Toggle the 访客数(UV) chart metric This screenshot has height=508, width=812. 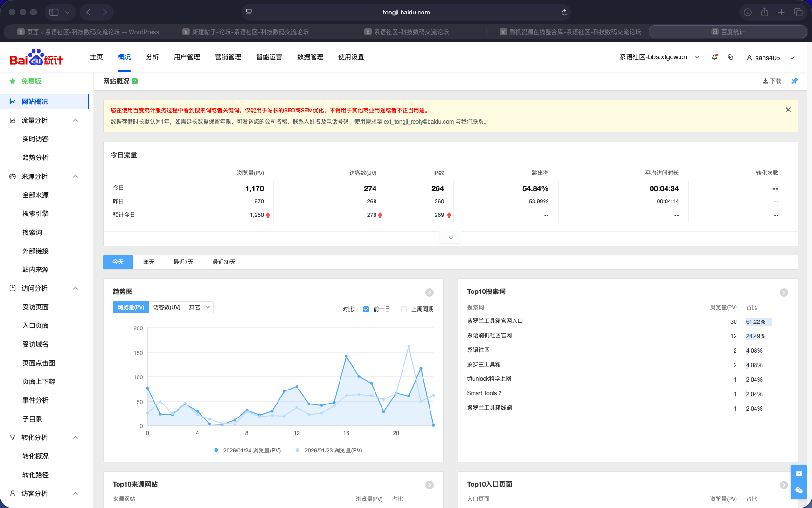point(167,307)
